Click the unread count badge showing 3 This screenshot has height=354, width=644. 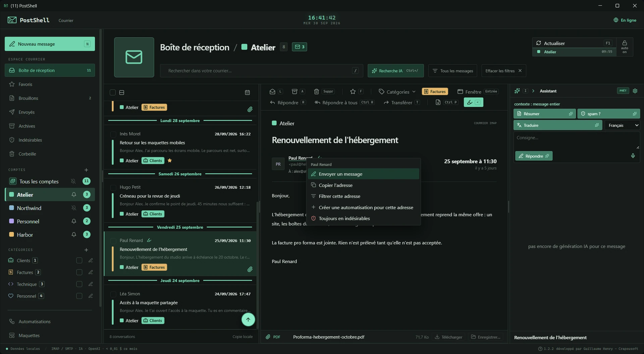pyautogui.click(x=300, y=47)
